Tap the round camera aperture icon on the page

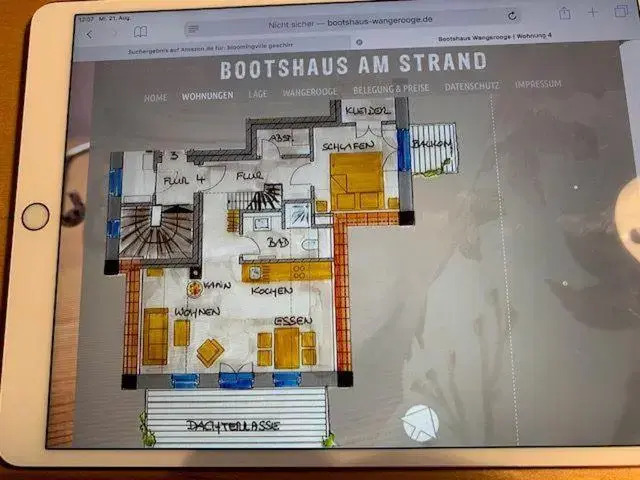pos(420,423)
